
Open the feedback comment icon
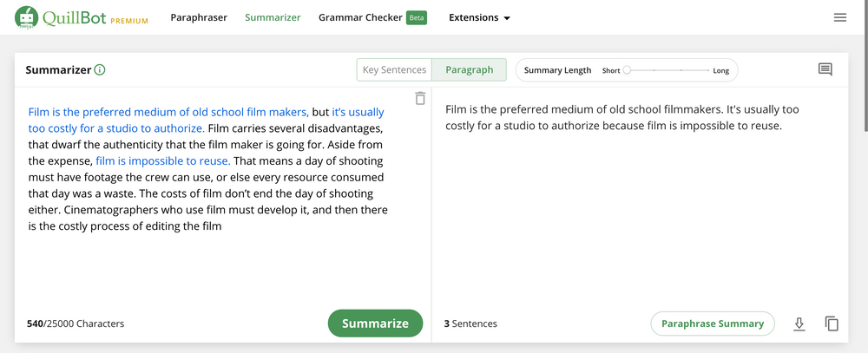click(825, 70)
